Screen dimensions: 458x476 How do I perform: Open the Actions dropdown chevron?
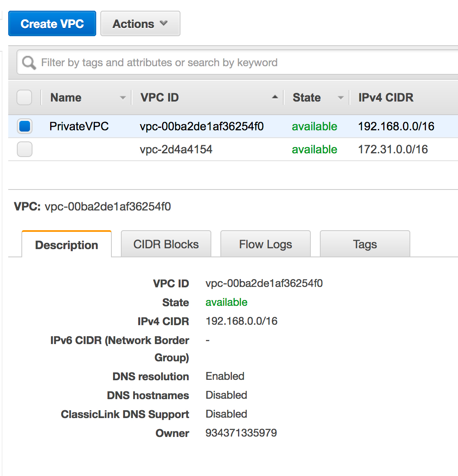(x=164, y=23)
